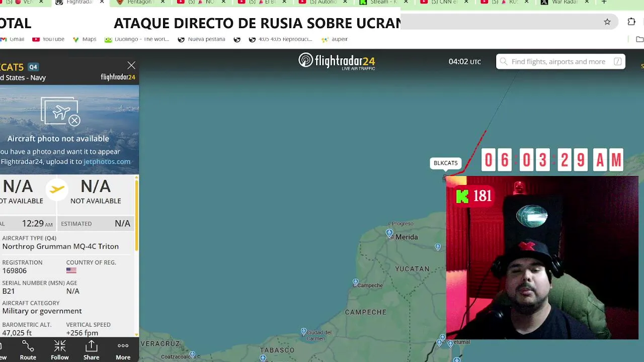Click the BLKCAT5 callsign label on map
This screenshot has height=362, width=644.
tap(446, 163)
